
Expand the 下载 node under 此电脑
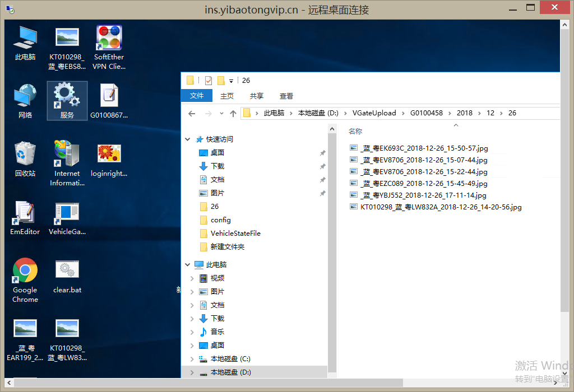point(192,319)
